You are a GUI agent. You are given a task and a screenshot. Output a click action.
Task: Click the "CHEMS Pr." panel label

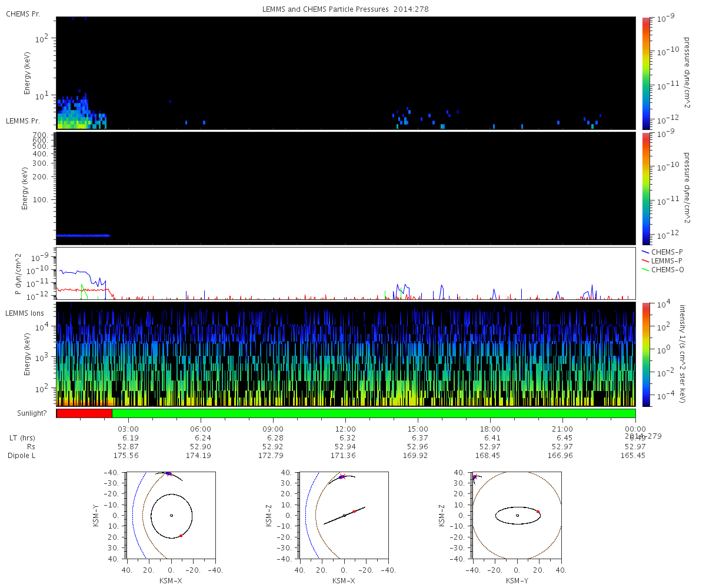[x=23, y=14]
